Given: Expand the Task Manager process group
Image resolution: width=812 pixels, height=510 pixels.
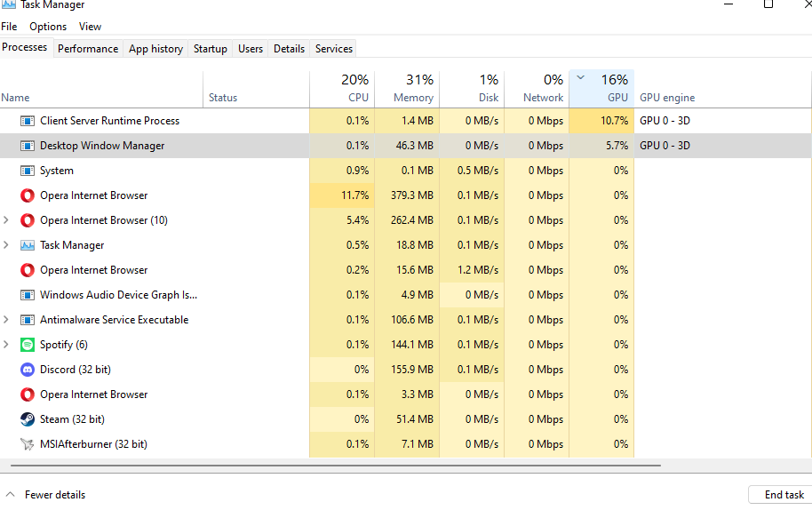Looking at the screenshot, I should [x=7, y=245].
